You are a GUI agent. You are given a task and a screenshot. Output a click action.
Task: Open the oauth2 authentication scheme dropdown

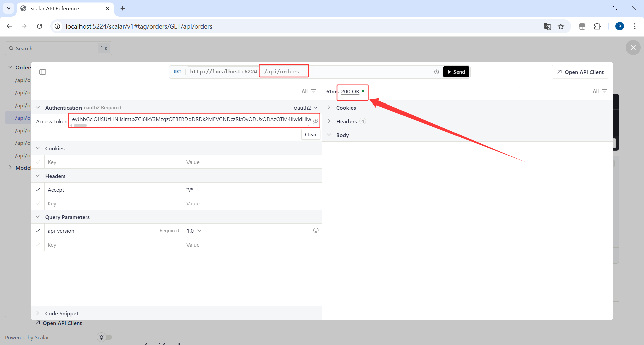(306, 108)
